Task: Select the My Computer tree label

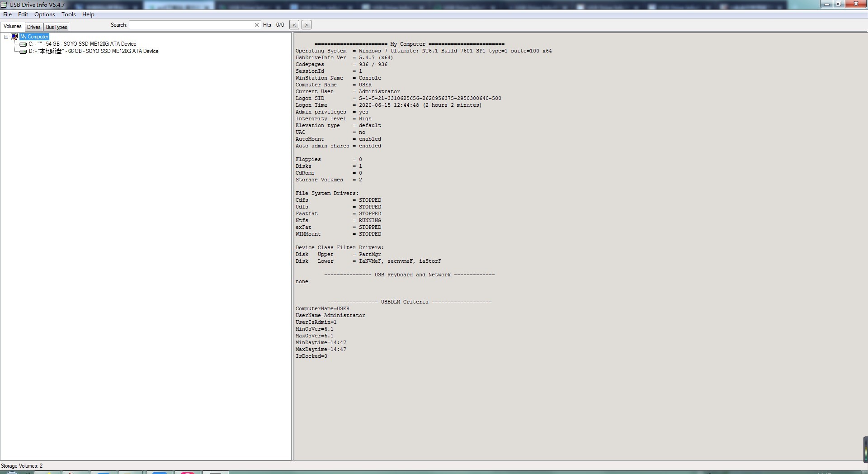Action: tap(34, 37)
